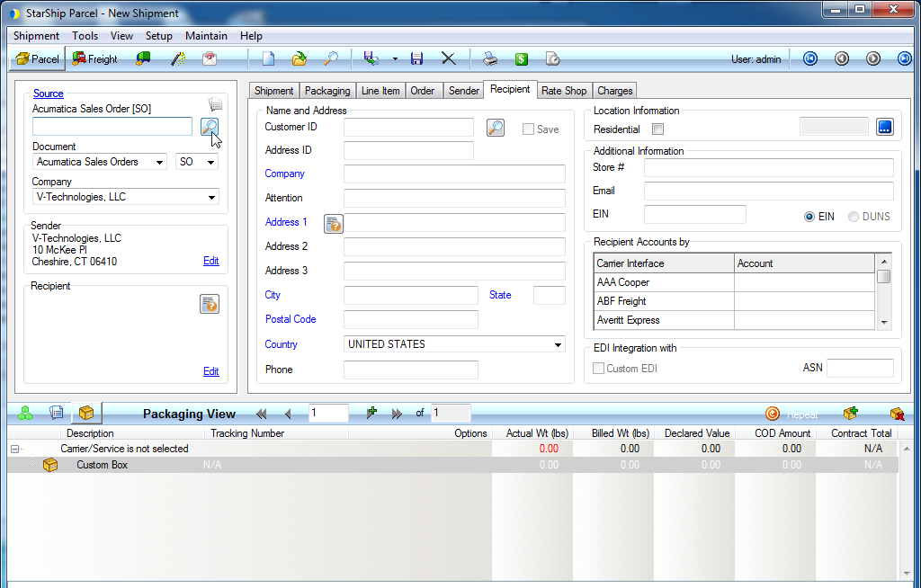Viewport: 921px width, 588px height.
Task: Click the document-with-clock toolbar icon
Action: (x=553, y=58)
